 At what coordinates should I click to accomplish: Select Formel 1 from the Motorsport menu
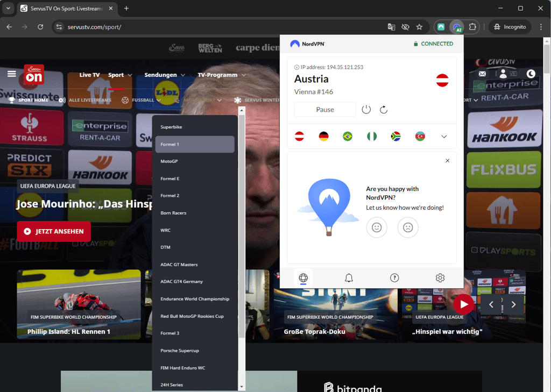195,144
